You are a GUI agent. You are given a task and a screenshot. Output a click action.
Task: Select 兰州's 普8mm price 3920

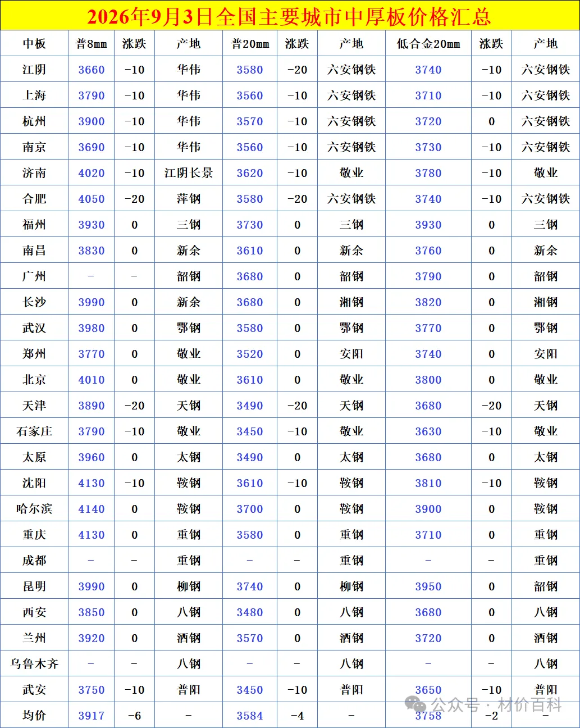click(92, 638)
